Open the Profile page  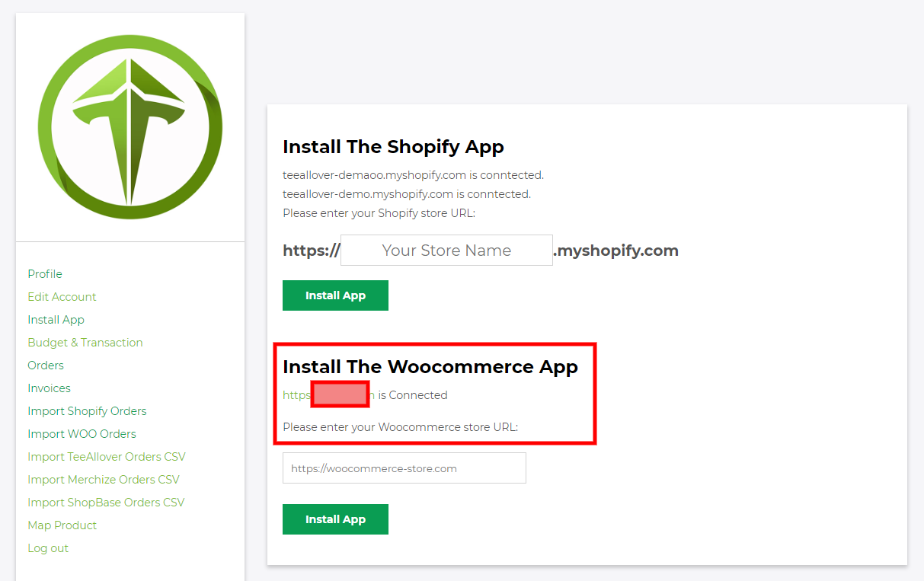(x=45, y=274)
